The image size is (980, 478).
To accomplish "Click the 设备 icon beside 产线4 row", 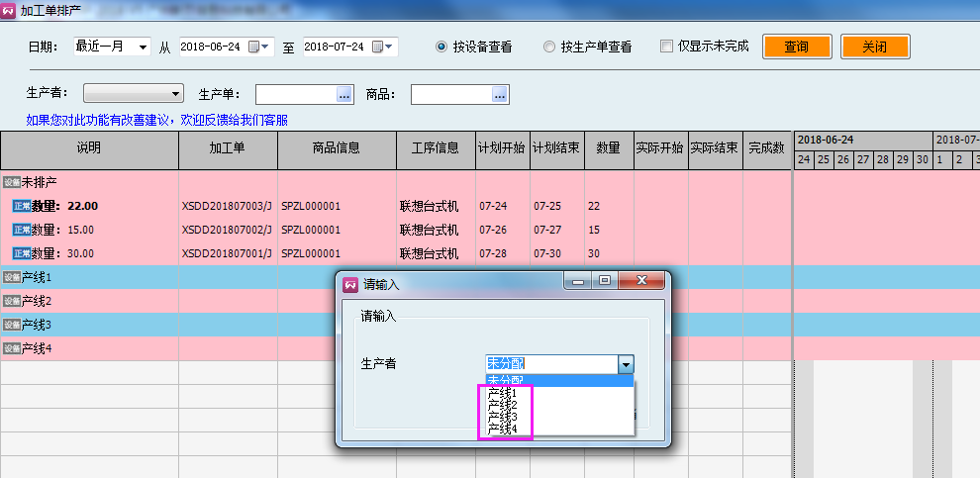I will pyautogui.click(x=11, y=348).
